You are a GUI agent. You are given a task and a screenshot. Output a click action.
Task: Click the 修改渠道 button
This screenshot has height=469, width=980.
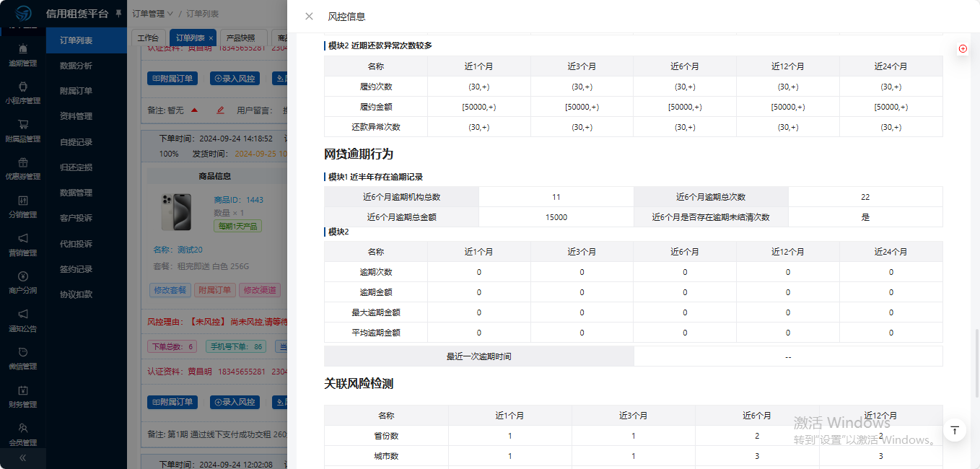coord(260,290)
